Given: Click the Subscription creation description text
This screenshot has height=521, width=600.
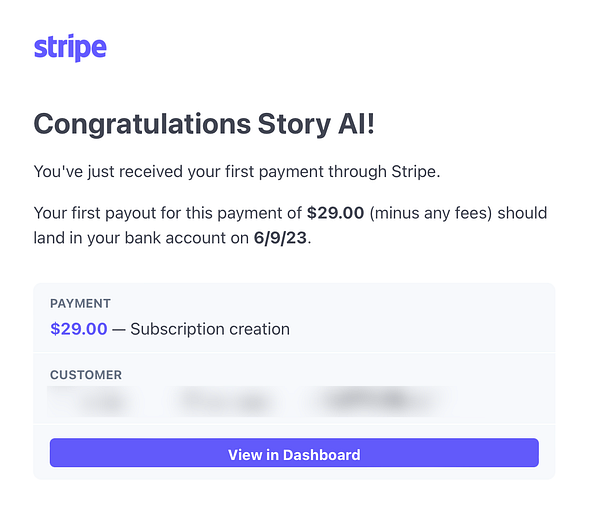Looking at the screenshot, I should pyautogui.click(x=210, y=329).
